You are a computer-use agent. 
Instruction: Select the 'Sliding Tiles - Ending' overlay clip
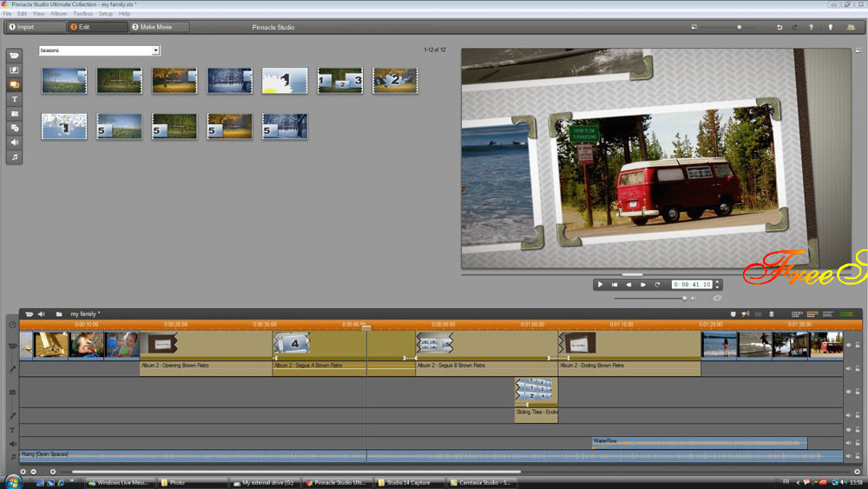click(x=536, y=400)
